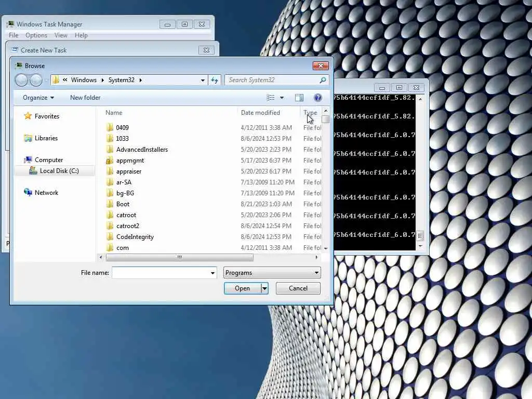Viewport: 532px width, 399px height.
Task: Click the Open button
Action: [x=242, y=288]
